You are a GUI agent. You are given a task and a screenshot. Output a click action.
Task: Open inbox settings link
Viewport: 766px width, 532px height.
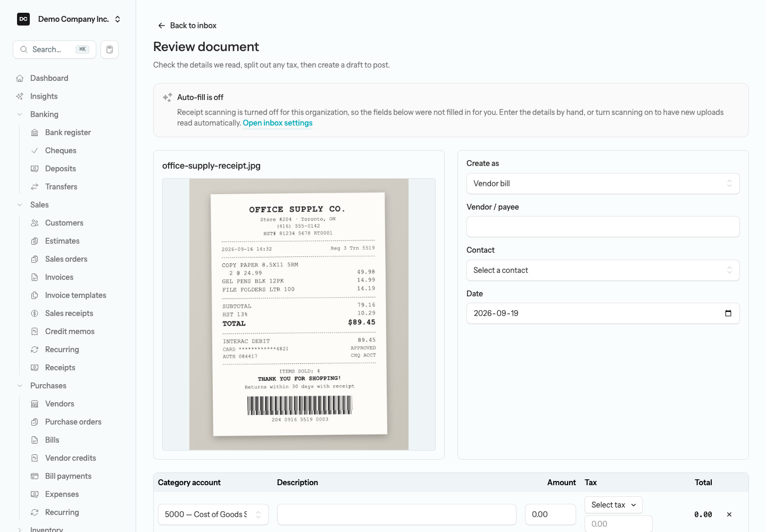coord(278,123)
